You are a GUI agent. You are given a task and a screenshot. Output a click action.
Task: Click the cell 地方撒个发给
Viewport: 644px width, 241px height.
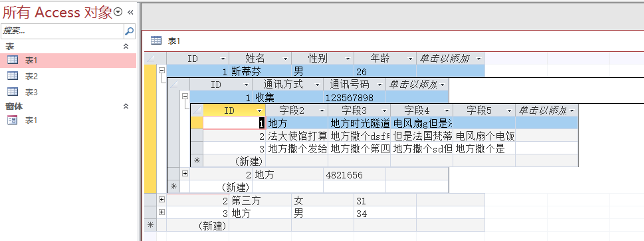pyautogui.click(x=296, y=148)
